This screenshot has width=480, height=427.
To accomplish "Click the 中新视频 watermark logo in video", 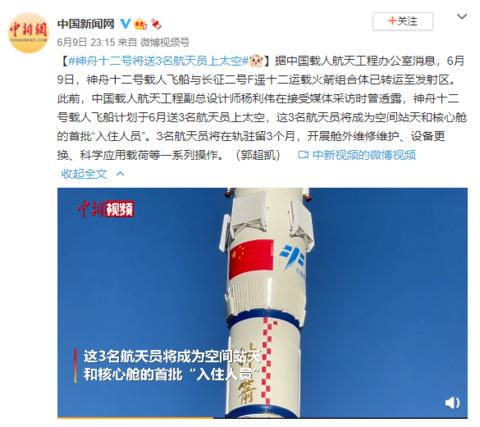I will (105, 209).
